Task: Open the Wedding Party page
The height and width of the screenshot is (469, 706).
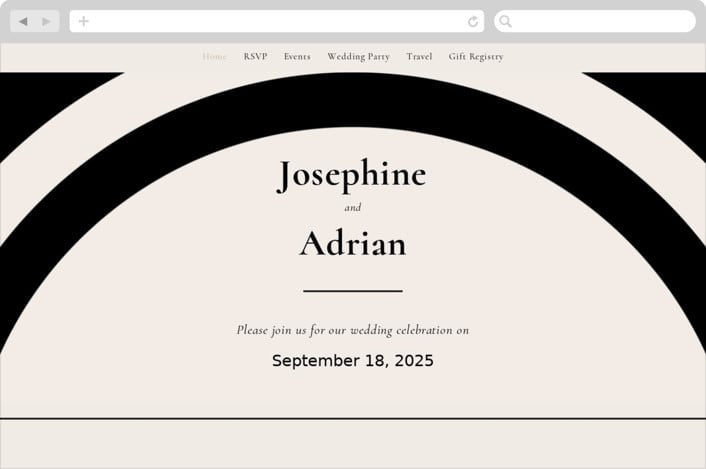Action: tap(358, 57)
